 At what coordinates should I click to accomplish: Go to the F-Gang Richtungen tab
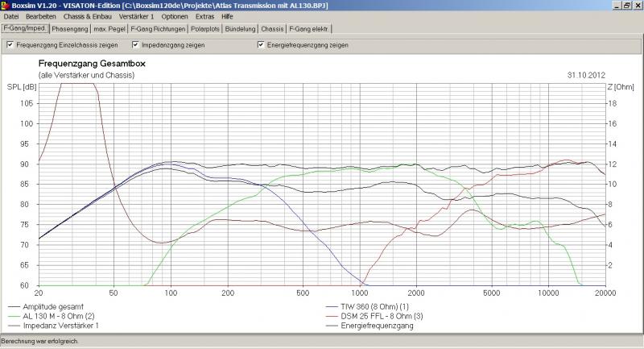(158, 29)
